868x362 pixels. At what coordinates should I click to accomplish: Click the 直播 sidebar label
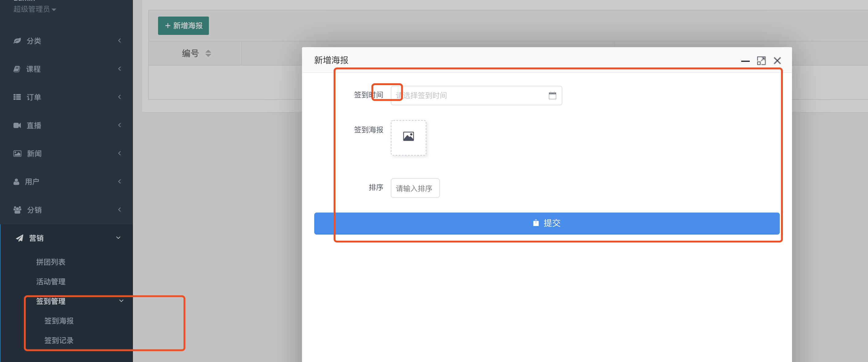pos(34,125)
